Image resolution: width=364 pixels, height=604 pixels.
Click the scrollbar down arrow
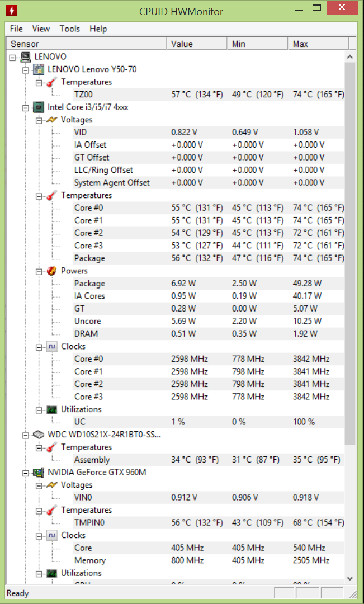coord(350,579)
